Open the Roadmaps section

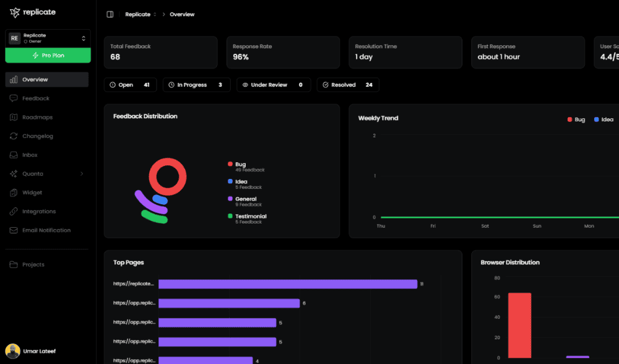[x=37, y=117]
